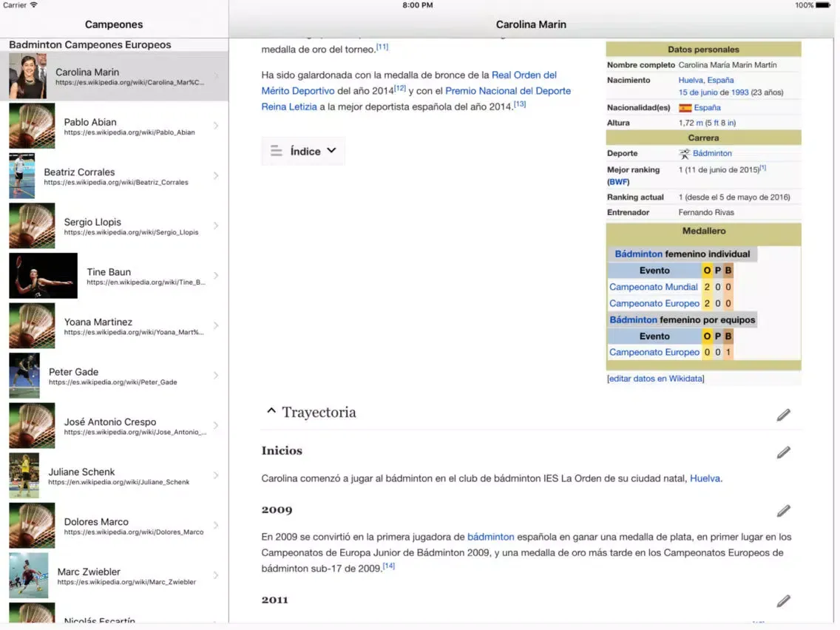Screen dimensions: 840x630
Task: Open the Huelva link in Inicios paragraph
Action: click(x=705, y=478)
